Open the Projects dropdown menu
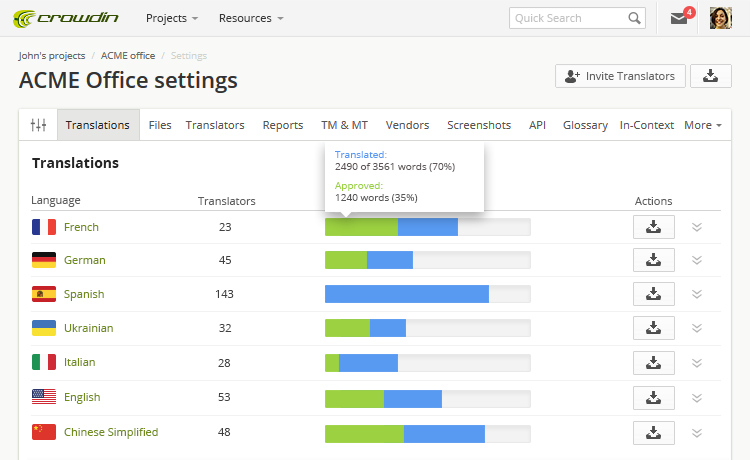The width and height of the screenshot is (750, 460). coord(172,18)
